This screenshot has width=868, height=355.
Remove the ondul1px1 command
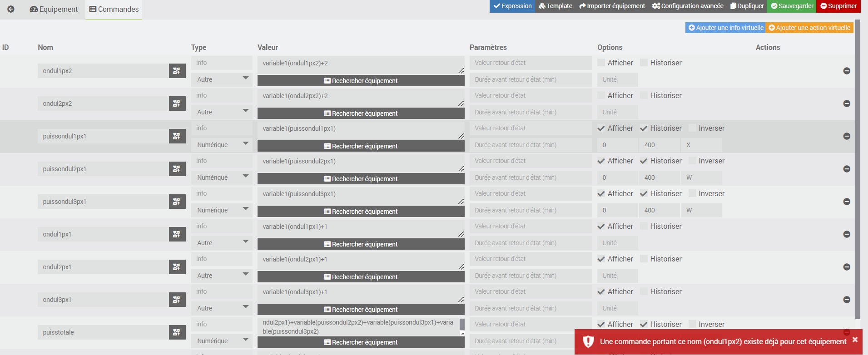pos(847,234)
